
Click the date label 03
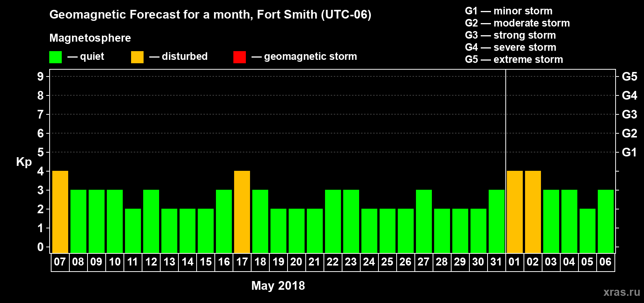point(551,262)
